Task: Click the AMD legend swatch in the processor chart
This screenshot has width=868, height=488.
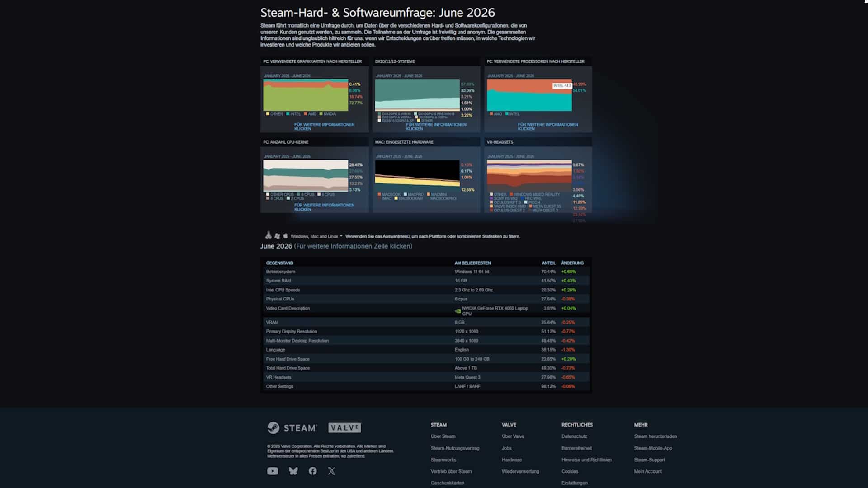Action: click(491, 114)
